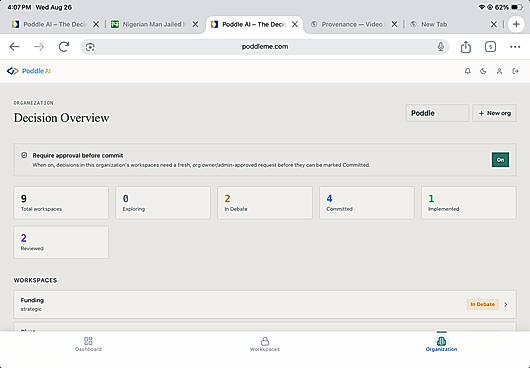Click the In Debate count card
Screen dimensions: 530x368
click(265, 203)
